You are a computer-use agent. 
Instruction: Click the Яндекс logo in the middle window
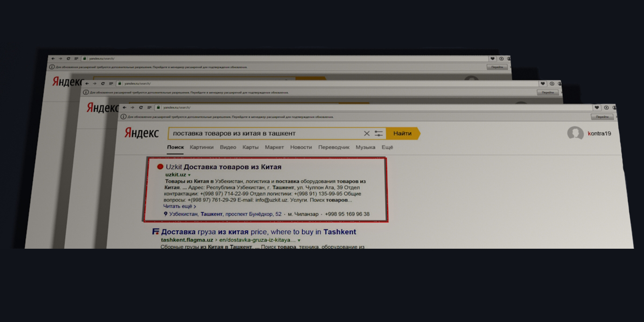click(x=103, y=107)
